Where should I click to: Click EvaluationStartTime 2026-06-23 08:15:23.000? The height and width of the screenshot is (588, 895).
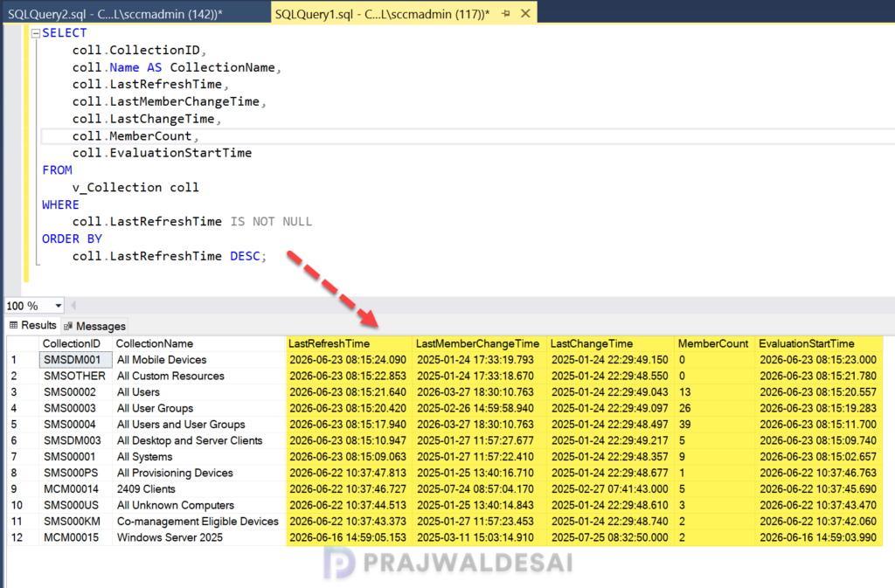pyautogui.click(x=818, y=360)
